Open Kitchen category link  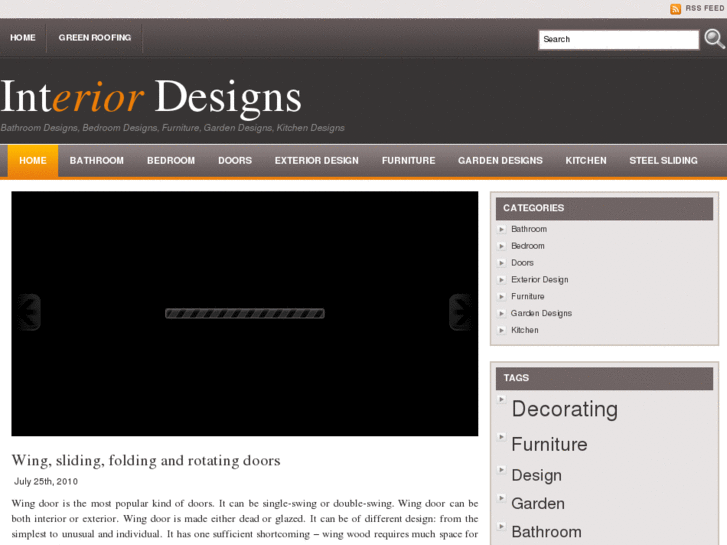pyautogui.click(x=524, y=330)
